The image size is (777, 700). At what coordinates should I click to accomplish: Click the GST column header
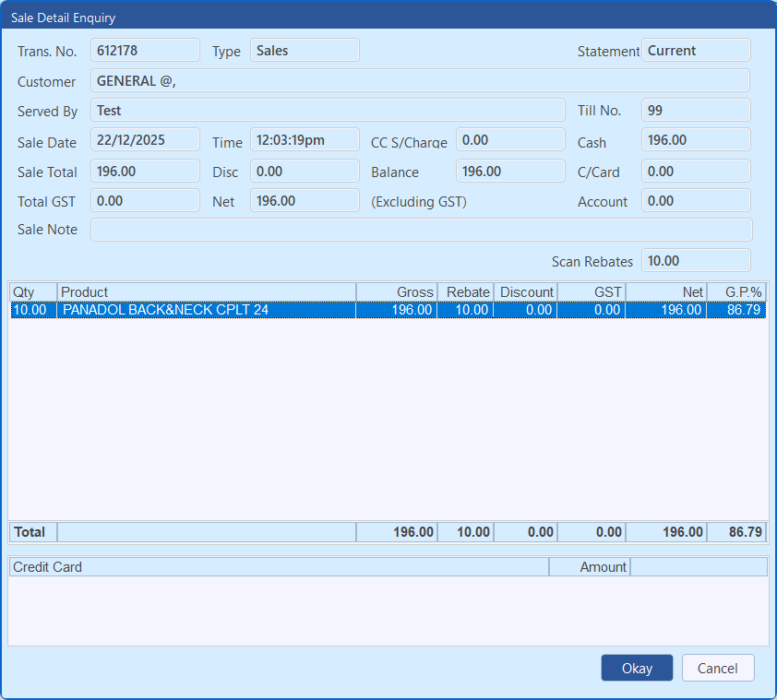[592, 292]
